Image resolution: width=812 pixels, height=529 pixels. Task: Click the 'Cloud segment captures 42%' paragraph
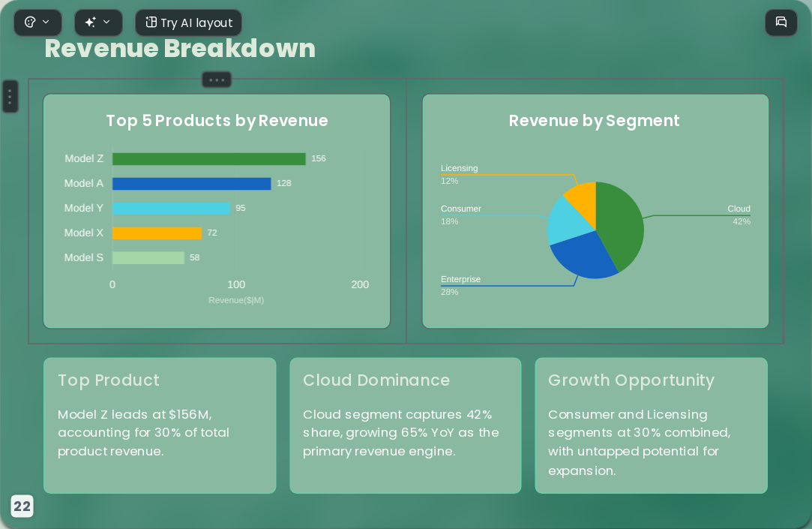tap(401, 433)
